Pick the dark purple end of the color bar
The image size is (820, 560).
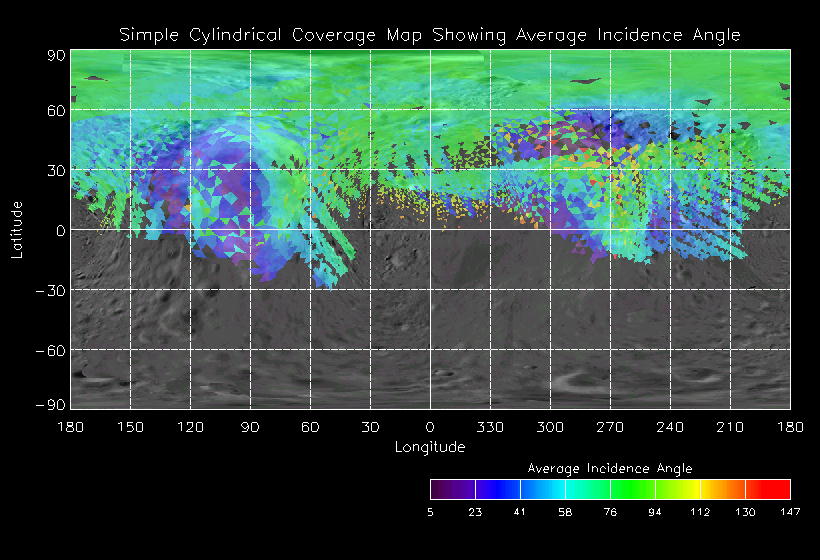(x=442, y=489)
